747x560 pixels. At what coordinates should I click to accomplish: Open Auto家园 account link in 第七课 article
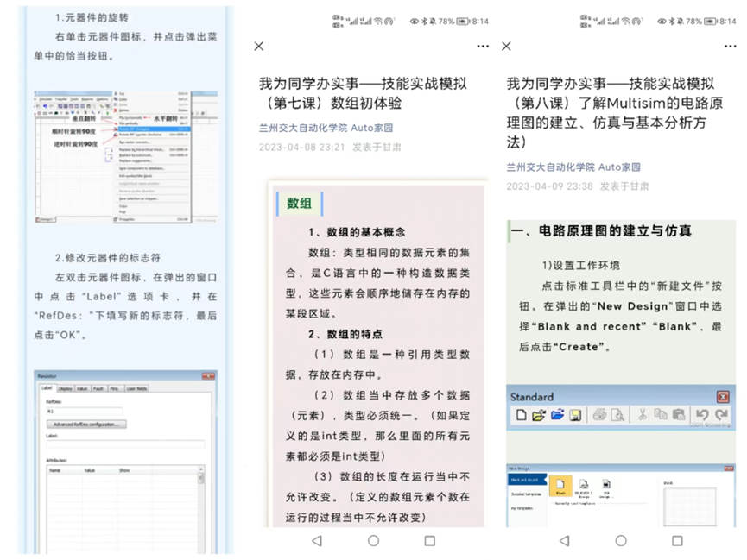pyautogui.click(x=372, y=128)
